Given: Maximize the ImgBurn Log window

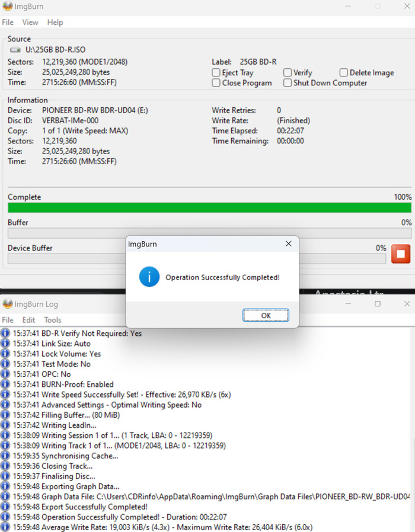Looking at the screenshot, I should [x=377, y=304].
